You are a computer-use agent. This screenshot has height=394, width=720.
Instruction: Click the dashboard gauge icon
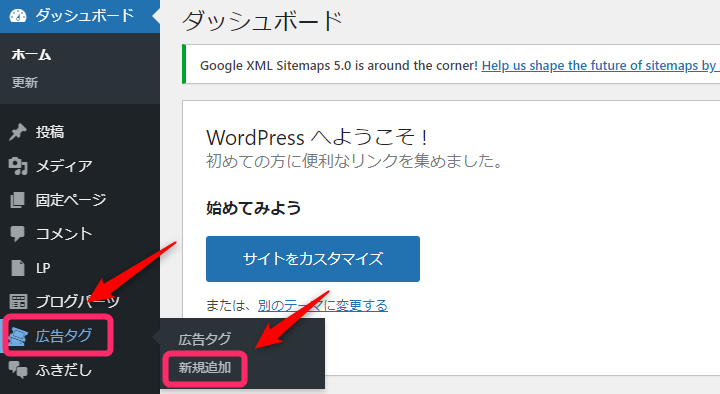coord(18,16)
